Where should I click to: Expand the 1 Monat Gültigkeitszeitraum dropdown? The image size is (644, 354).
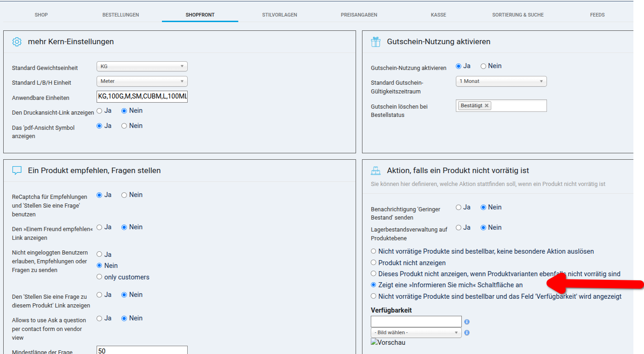click(x=500, y=81)
